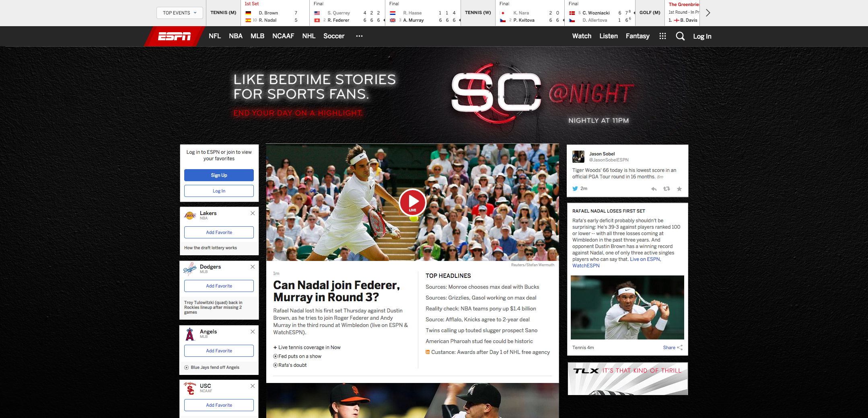Expand the more sports ellipsis menu
Image resolution: width=868 pixels, height=418 pixels.
click(x=359, y=36)
